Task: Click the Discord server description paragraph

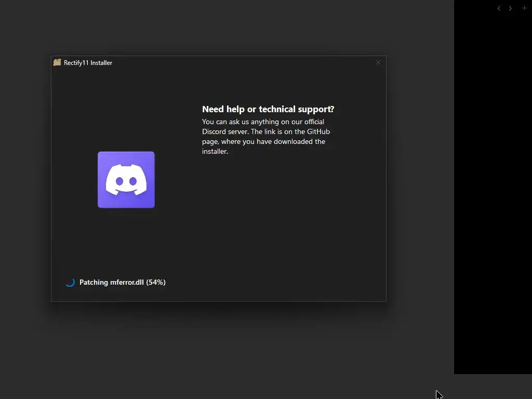Action: pos(266,137)
